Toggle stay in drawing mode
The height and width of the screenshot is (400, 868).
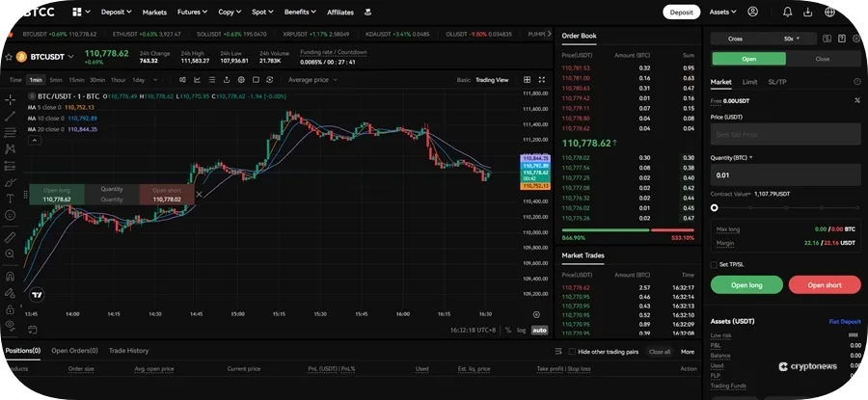[10, 293]
